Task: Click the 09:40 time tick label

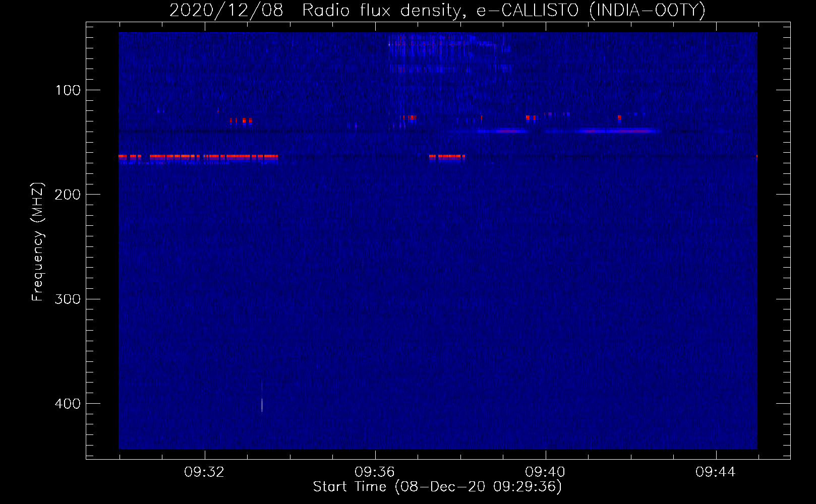Action: [545, 472]
